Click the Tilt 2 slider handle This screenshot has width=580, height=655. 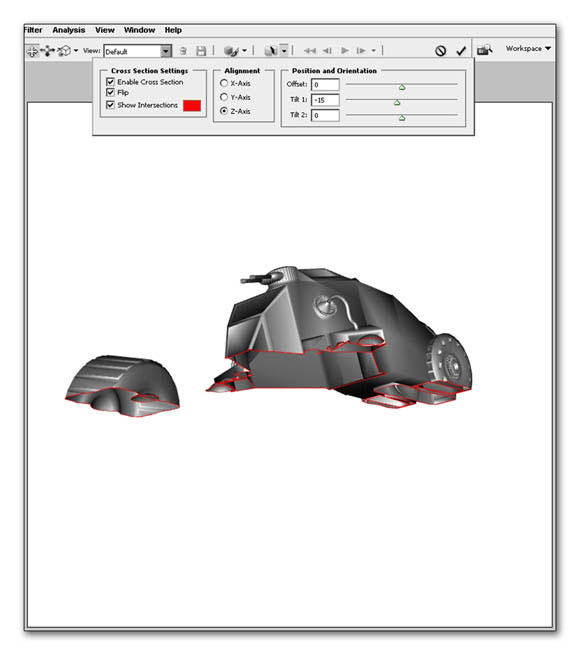[x=402, y=118]
